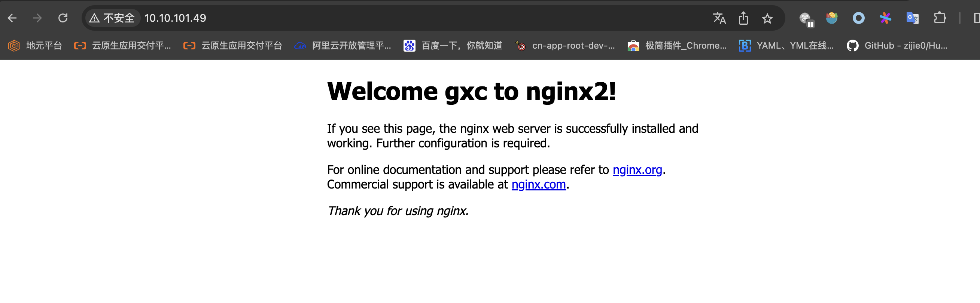Open the paused gray extension icon
Screen dimensions: 980x303
[x=806, y=19]
